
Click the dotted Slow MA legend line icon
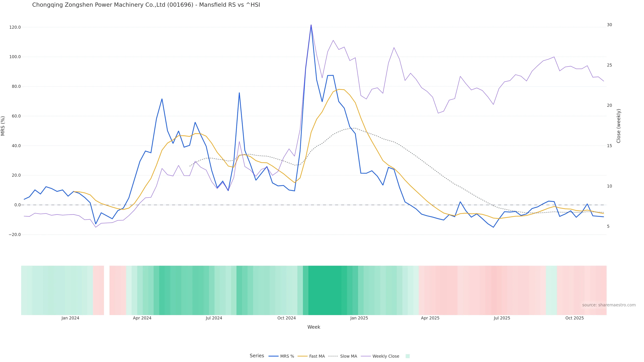click(x=333, y=356)
